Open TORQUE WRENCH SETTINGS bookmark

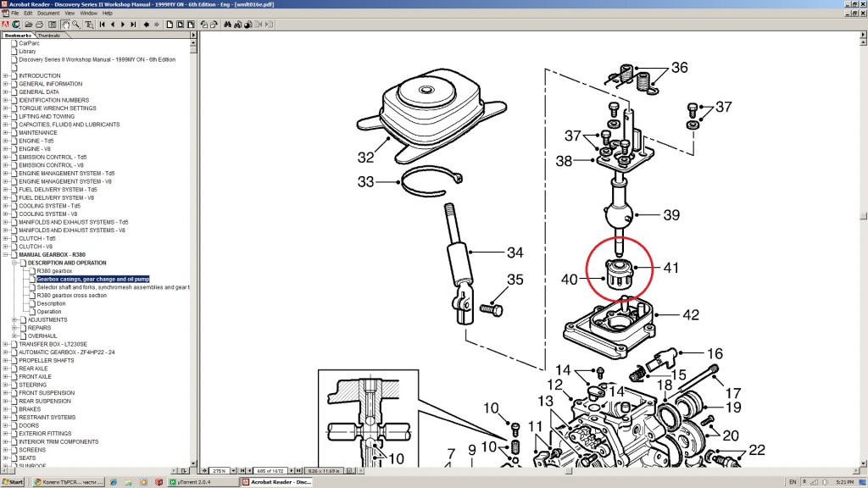57,108
